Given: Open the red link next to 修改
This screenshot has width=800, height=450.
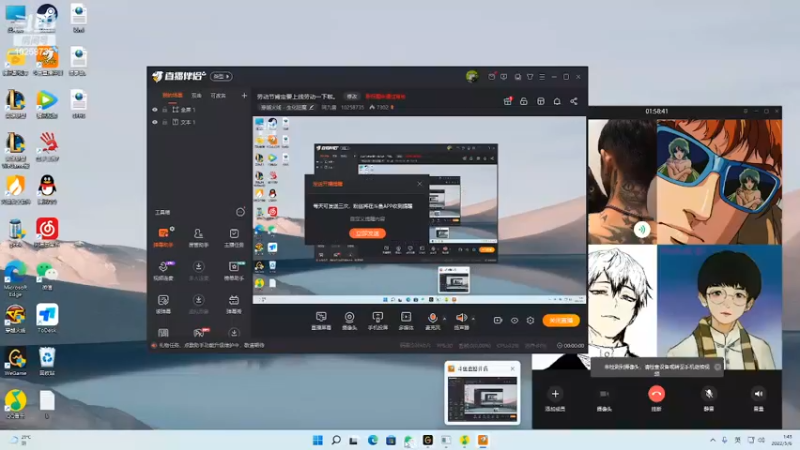Looking at the screenshot, I should pos(385,96).
